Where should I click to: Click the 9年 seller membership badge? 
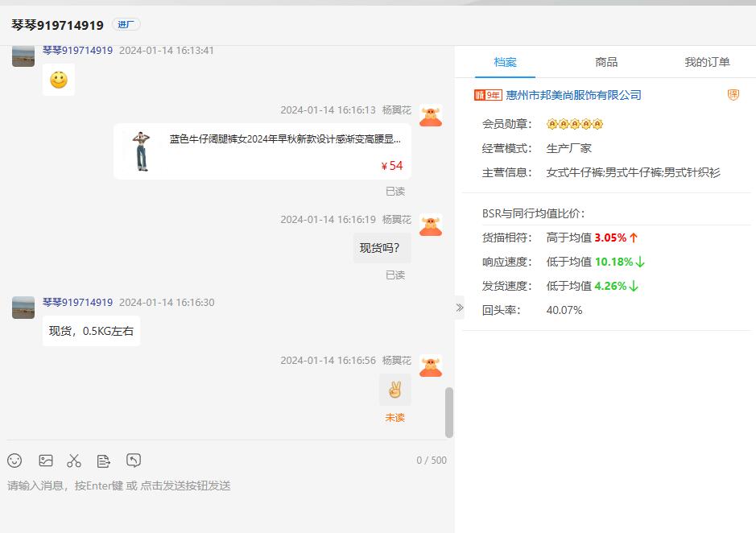point(488,95)
